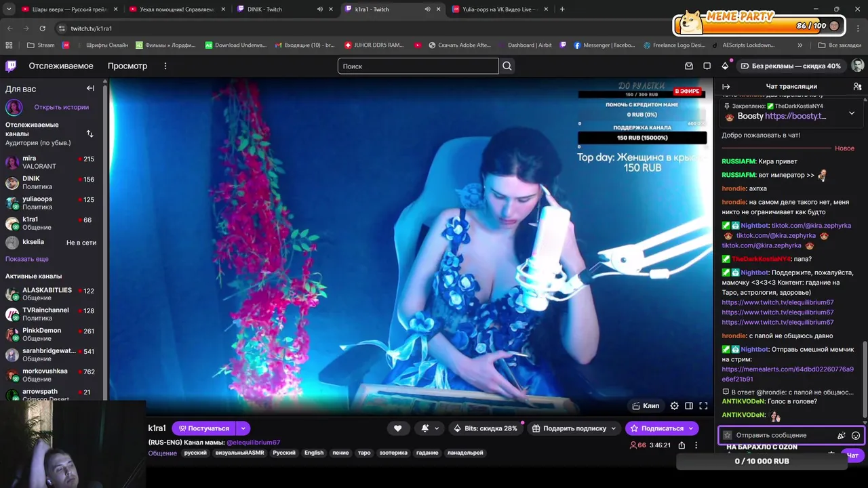The width and height of the screenshot is (868, 488).
Task: Click the Bits: скидка 28% button
Action: [486, 428]
